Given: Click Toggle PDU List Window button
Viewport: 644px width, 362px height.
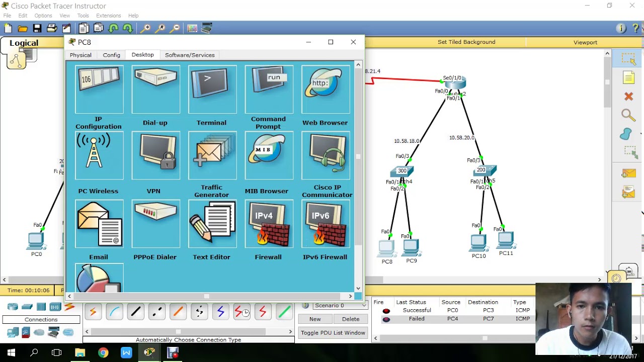Looking at the screenshot, I should 333,333.
